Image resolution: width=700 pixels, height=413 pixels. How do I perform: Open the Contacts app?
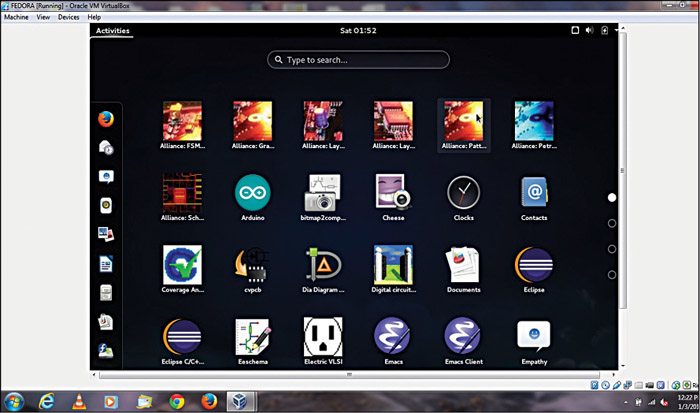click(x=533, y=191)
